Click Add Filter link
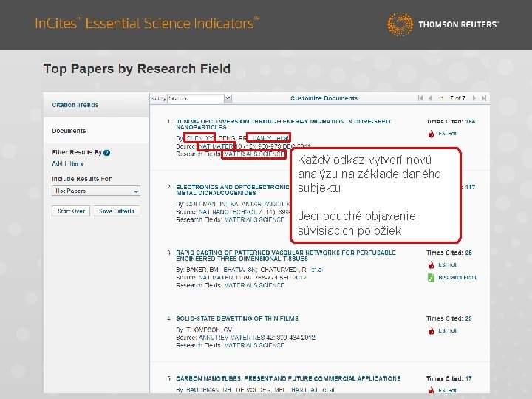Viewport: 532px width, 399px height. coord(67,163)
